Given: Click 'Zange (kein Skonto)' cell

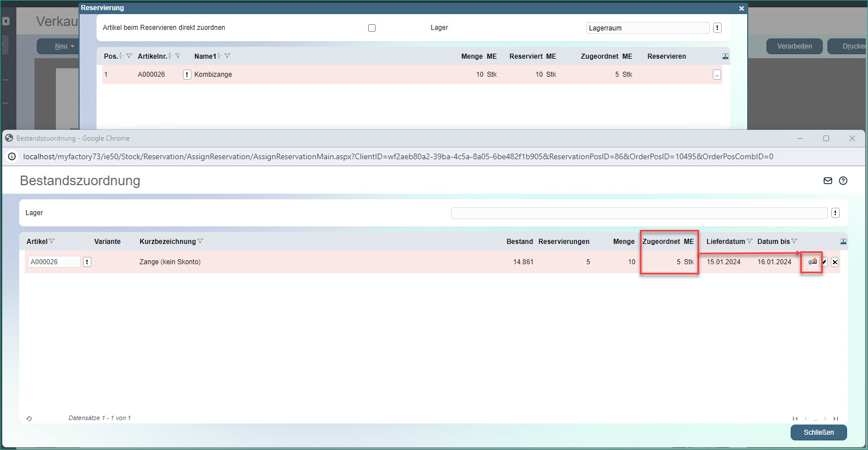Looking at the screenshot, I should coord(170,262).
